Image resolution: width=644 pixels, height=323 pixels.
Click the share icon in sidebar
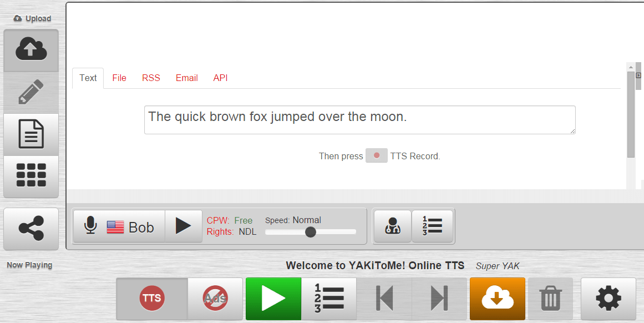31,229
